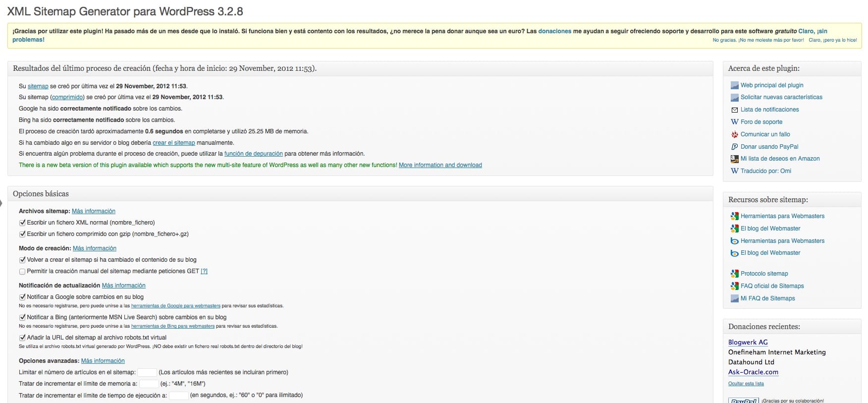
Task: Click the envelope icon for Lista de notificaciones
Action: click(x=734, y=110)
